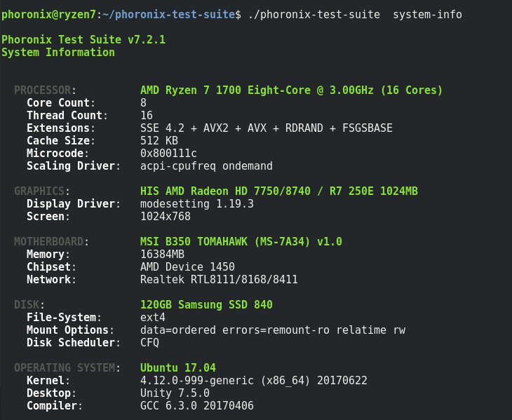Viewport: 512px width, 420px height.
Task: Click the disk value "120GB Samsung SSD 840"
Action: coord(206,305)
